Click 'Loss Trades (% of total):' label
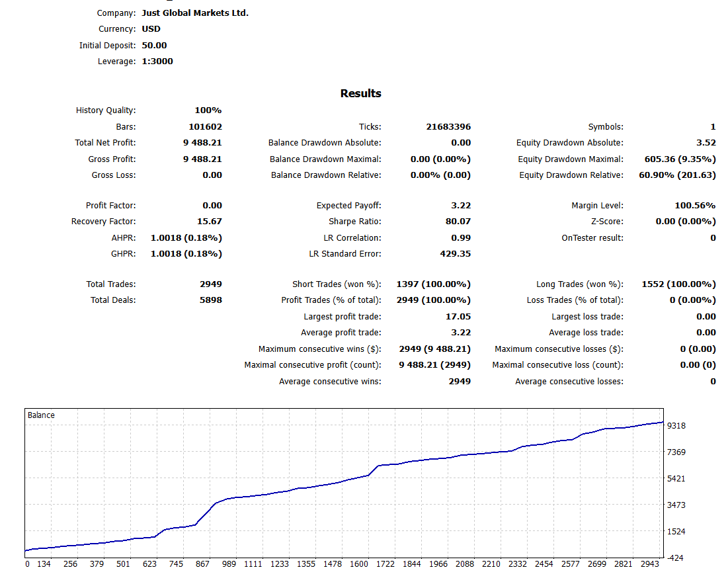This screenshot has height=584, width=728. click(575, 300)
